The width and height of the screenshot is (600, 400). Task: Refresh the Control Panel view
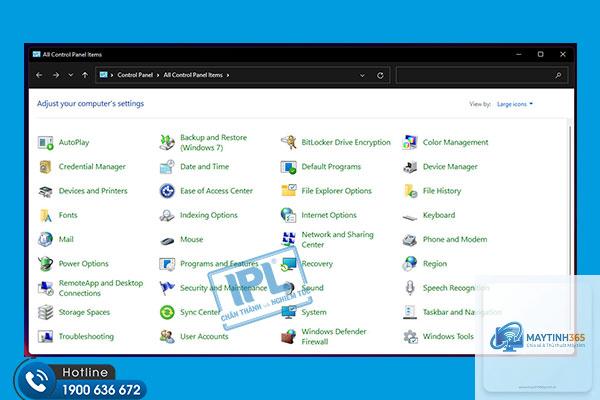(x=380, y=75)
